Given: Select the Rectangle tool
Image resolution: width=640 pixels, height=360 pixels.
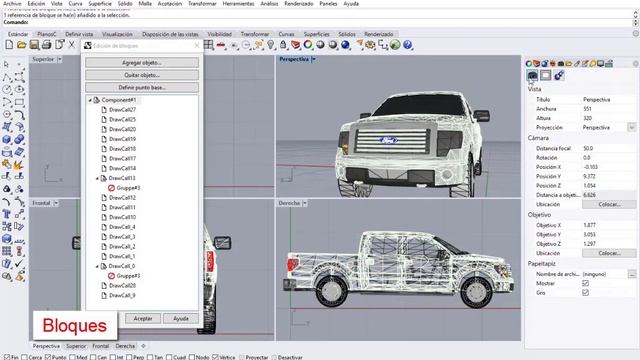Looking at the screenshot, I should [x=19, y=102].
